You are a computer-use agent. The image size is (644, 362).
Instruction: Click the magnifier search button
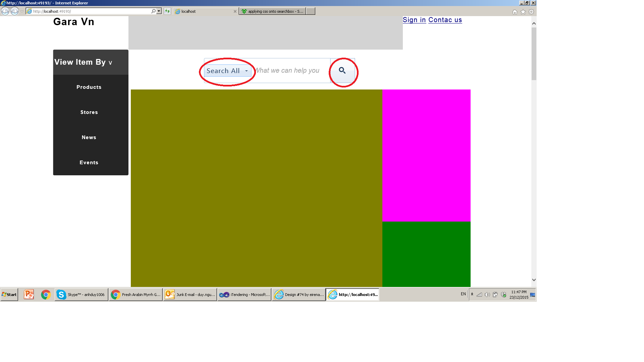pos(342,71)
